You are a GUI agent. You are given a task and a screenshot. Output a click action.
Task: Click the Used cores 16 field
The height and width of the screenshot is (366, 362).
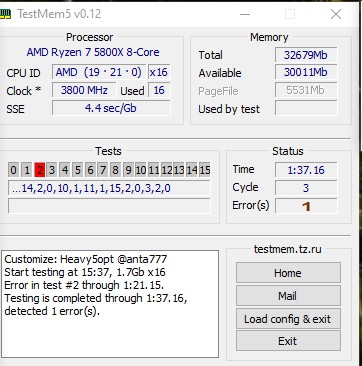(159, 90)
